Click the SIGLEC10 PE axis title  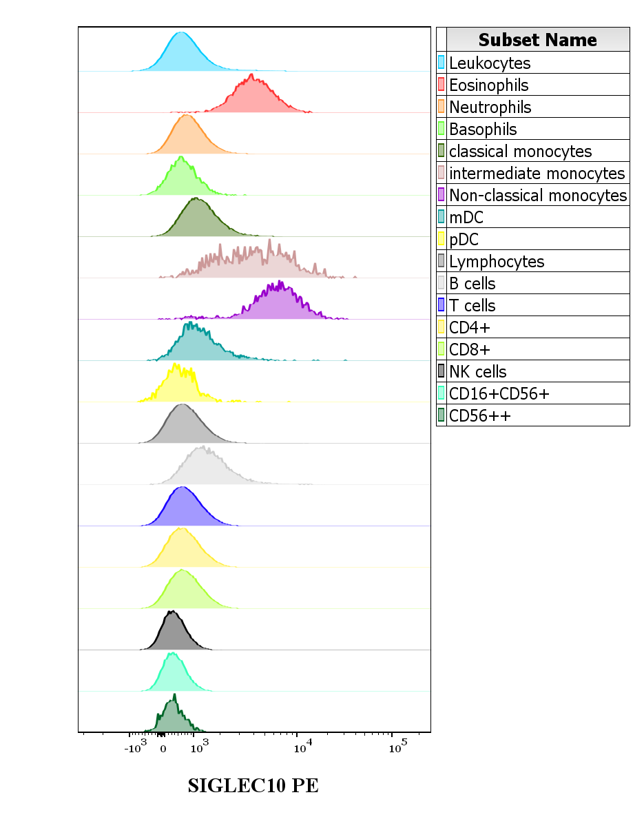pyautogui.click(x=253, y=785)
